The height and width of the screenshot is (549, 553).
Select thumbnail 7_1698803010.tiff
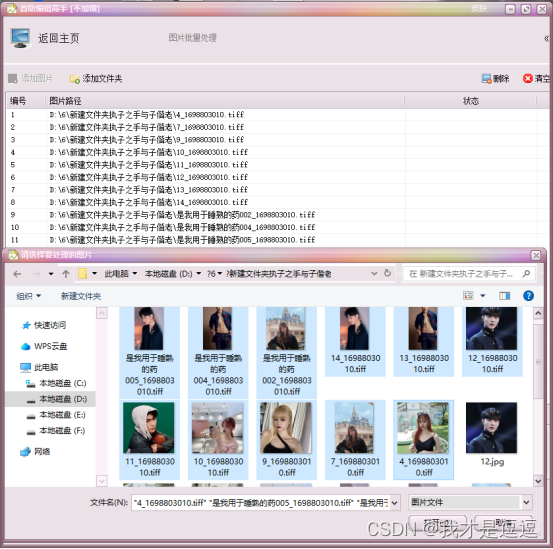(355, 440)
